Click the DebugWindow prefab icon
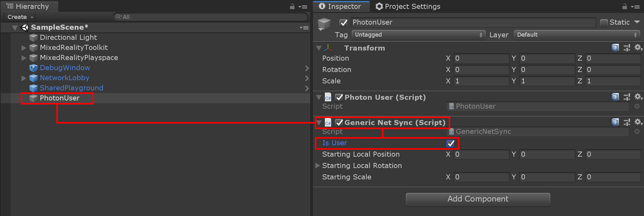644x216 pixels. tap(34, 68)
